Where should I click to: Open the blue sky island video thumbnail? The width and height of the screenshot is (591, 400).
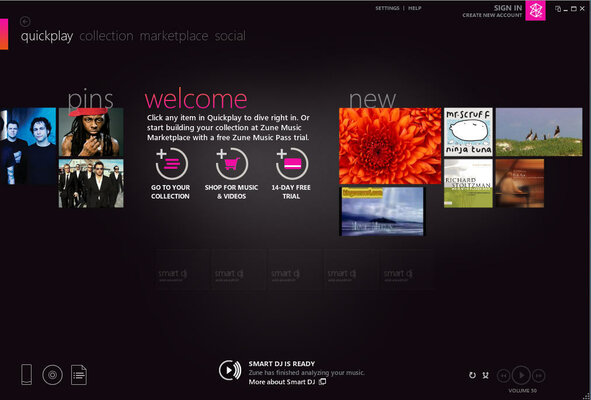(382, 211)
